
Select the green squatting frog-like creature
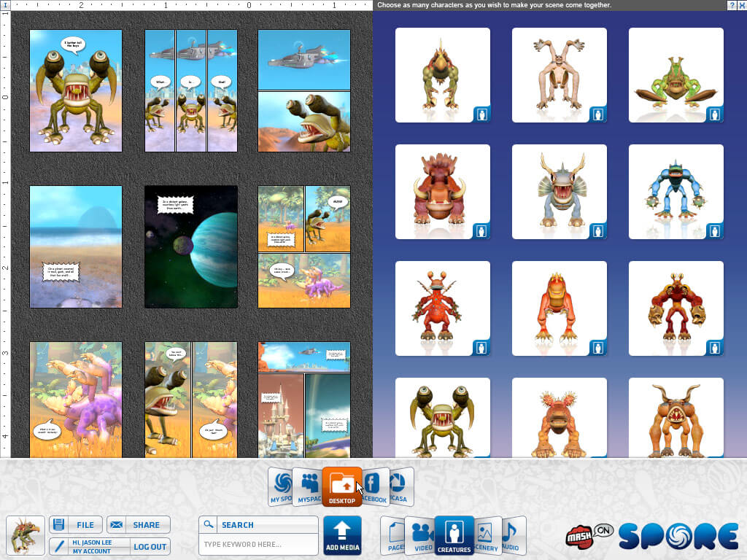pyautogui.click(x=676, y=75)
